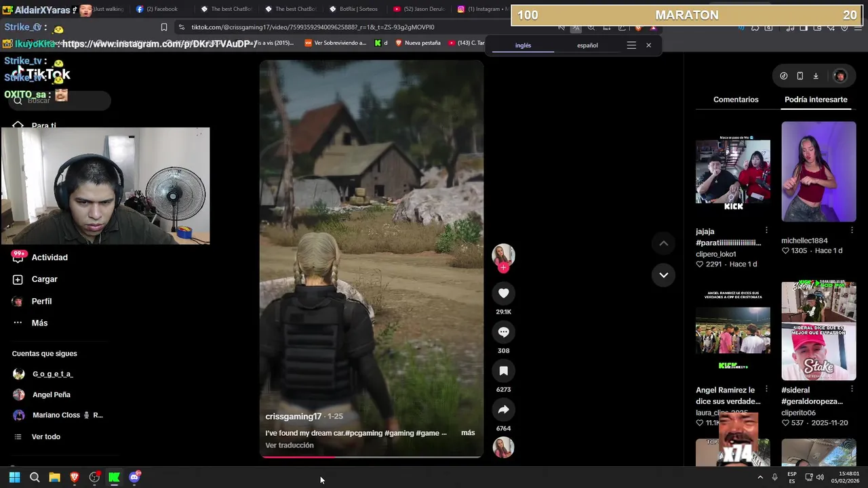Image resolution: width=868 pixels, height=488 pixels.
Task: Switch to the Podría interesarte tab
Action: pos(816,100)
